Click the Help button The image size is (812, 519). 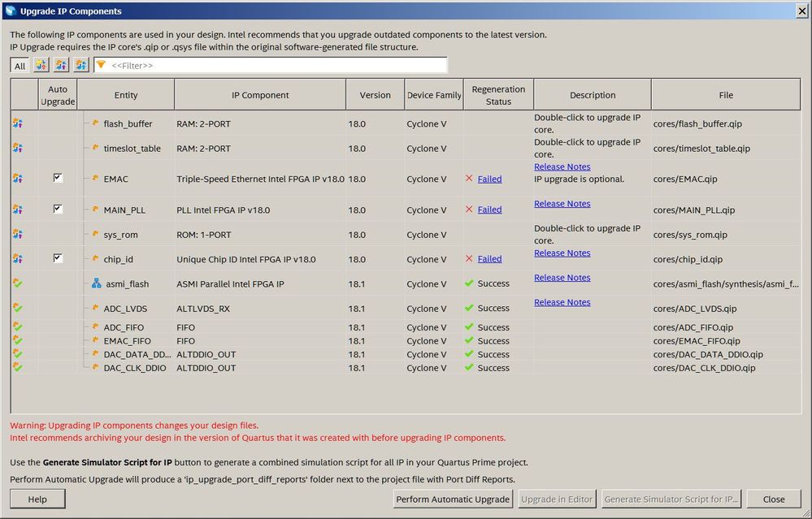[37, 500]
